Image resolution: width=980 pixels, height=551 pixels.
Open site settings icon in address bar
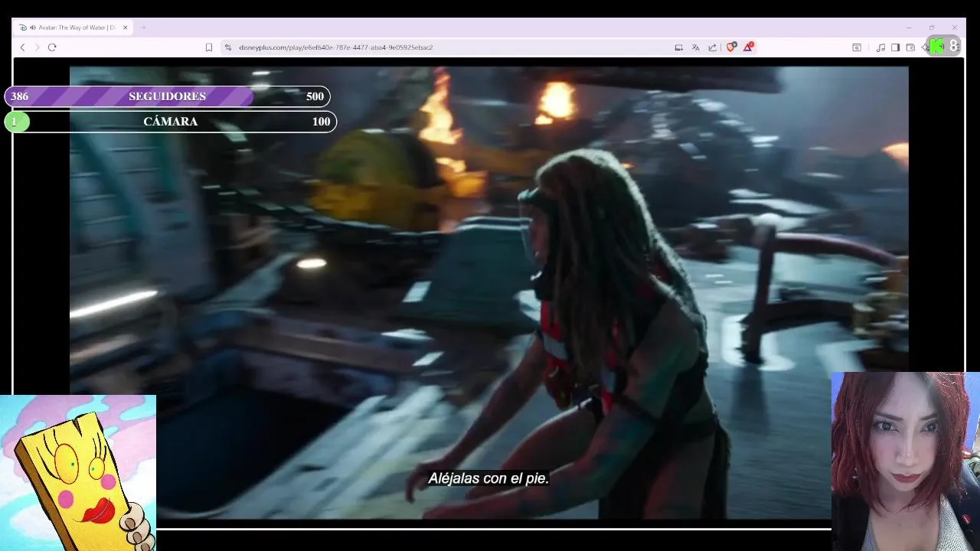coord(227,47)
